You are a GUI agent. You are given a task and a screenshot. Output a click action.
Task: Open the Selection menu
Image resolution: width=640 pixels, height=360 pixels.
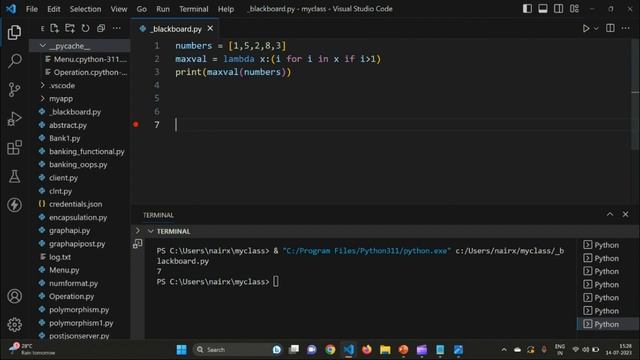coord(85,9)
